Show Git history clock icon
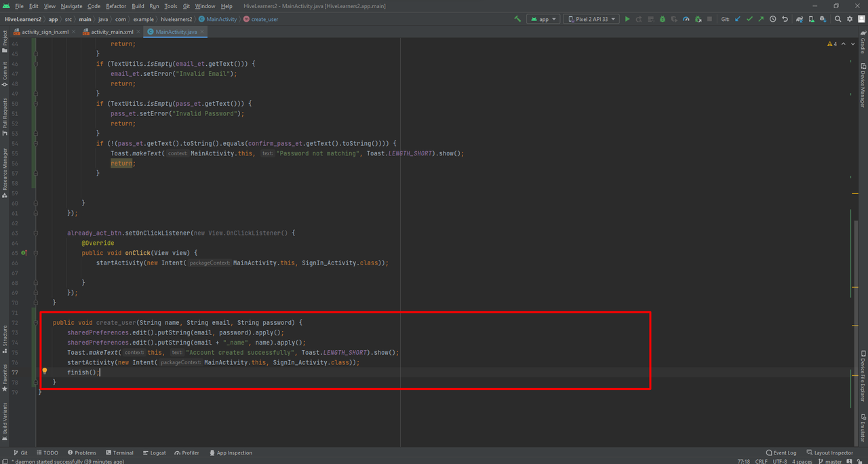 click(772, 19)
